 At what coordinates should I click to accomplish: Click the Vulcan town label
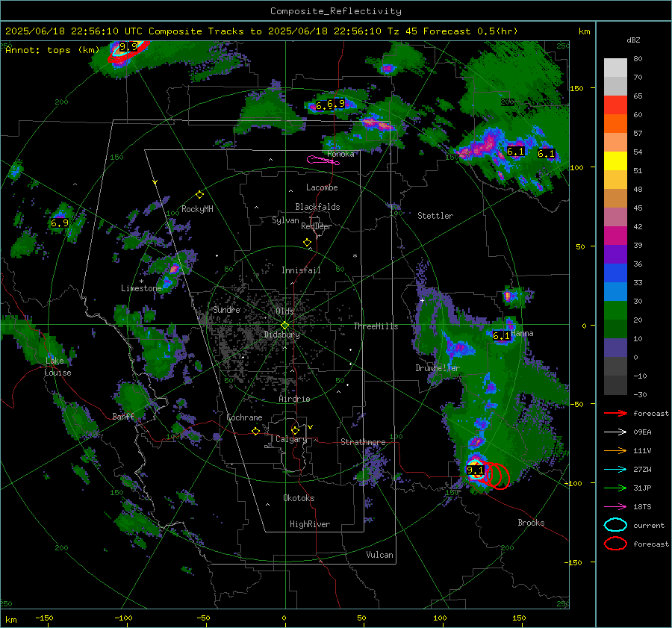[379, 555]
